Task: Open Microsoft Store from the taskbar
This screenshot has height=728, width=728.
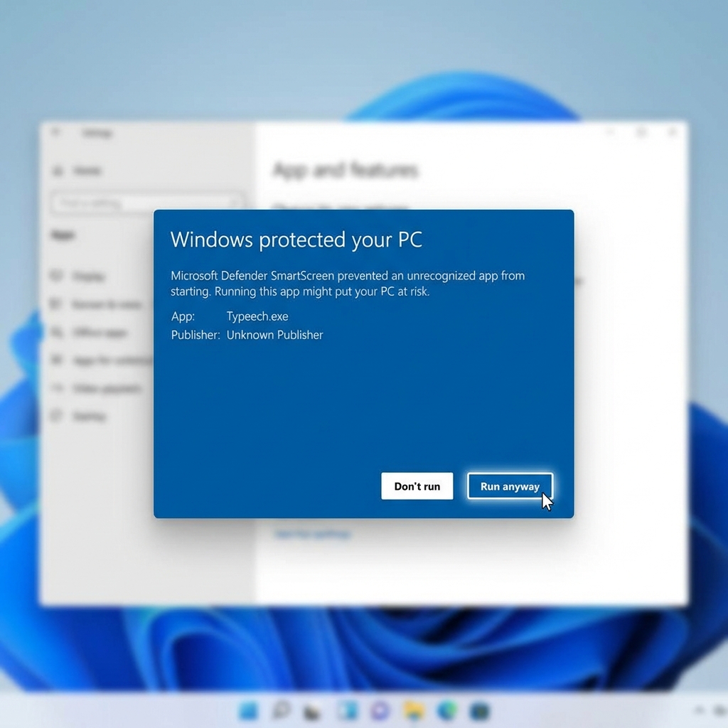Action: 480,710
